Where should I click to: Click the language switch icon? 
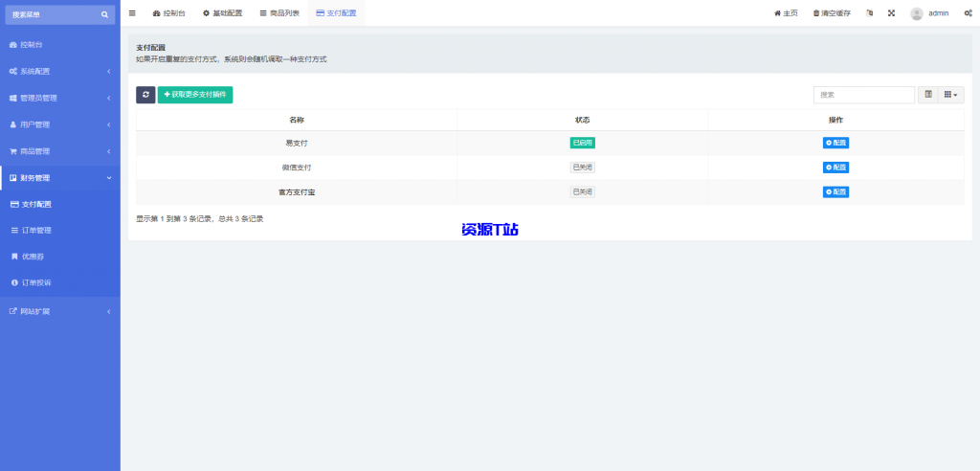(x=870, y=13)
